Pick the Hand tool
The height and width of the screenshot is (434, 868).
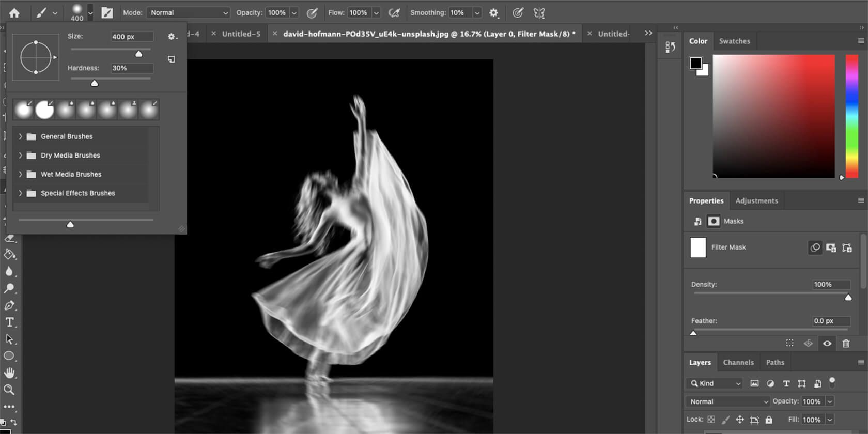tap(9, 373)
